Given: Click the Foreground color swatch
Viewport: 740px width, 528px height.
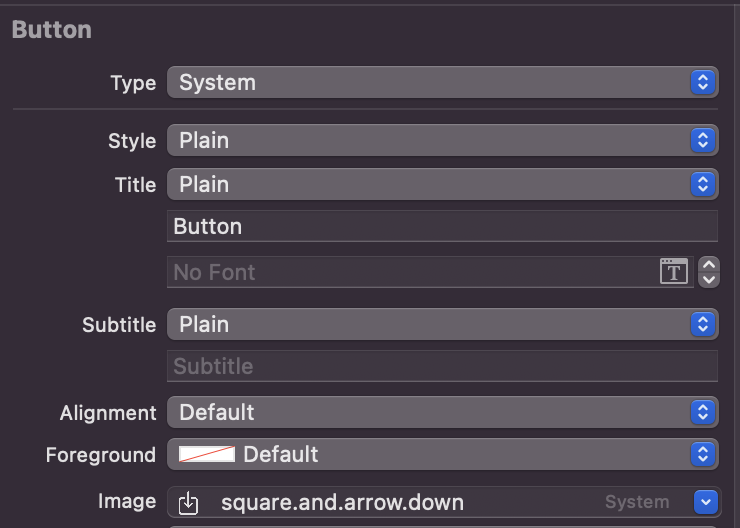Looking at the screenshot, I should pyautogui.click(x=207, y=454).
